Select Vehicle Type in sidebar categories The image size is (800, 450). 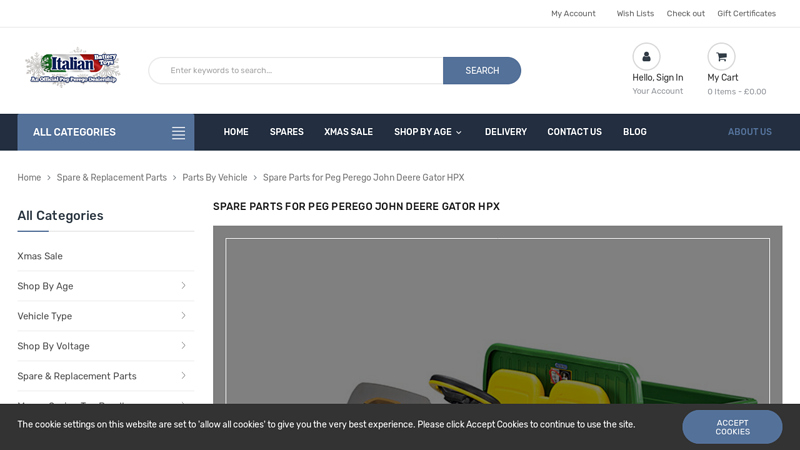(x=44, y=316)
